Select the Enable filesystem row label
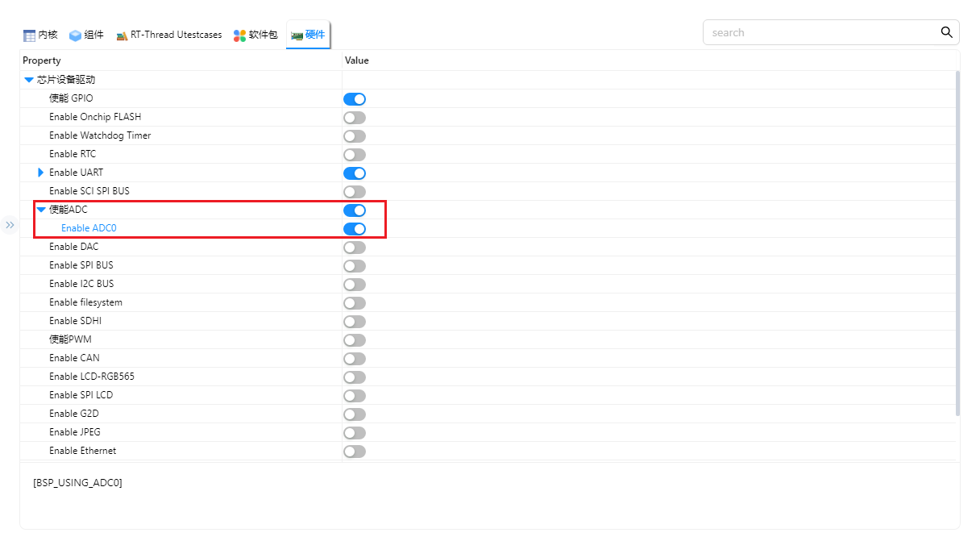980x537 pixels. (85, 302)
